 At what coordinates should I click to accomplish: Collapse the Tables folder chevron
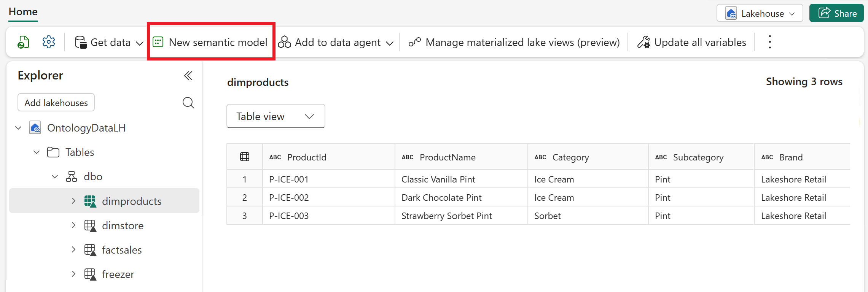[x=37, y=152]
